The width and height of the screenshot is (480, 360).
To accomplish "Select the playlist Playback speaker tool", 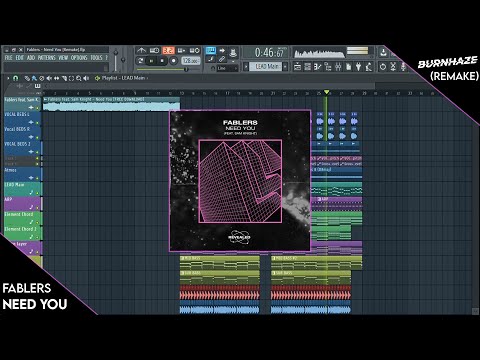I will [x=86, y=78].
